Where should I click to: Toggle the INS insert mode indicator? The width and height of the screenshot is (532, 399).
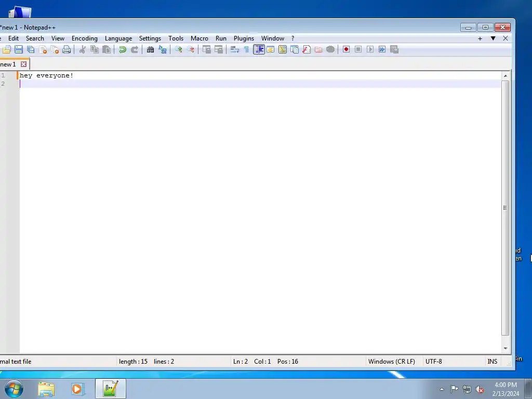tap(493, 362)
